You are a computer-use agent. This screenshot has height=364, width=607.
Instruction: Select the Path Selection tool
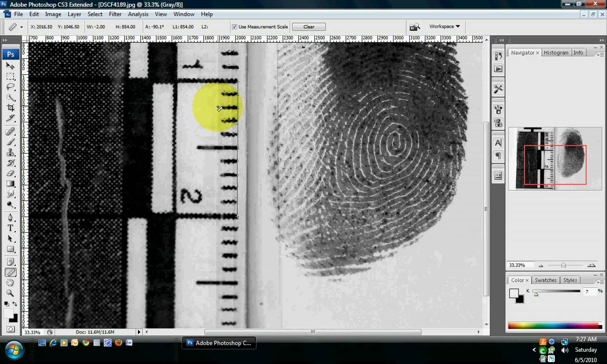coord(10,239)
